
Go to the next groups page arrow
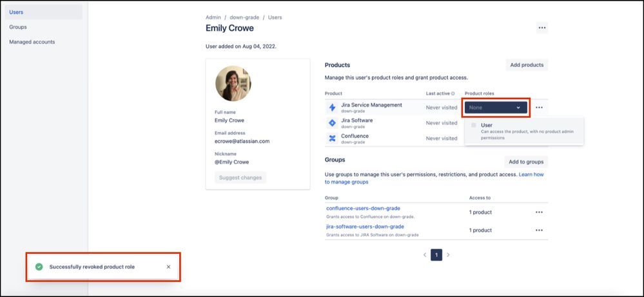coord(448,254)
